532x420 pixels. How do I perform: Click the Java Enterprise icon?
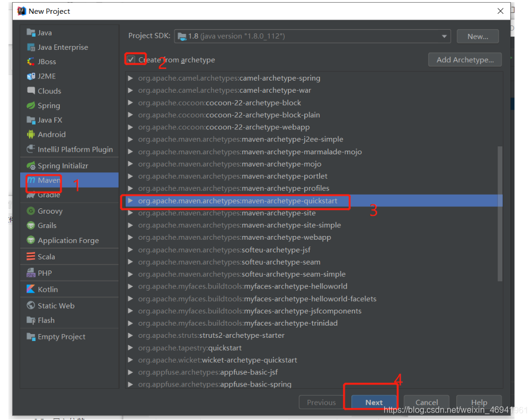31,47
